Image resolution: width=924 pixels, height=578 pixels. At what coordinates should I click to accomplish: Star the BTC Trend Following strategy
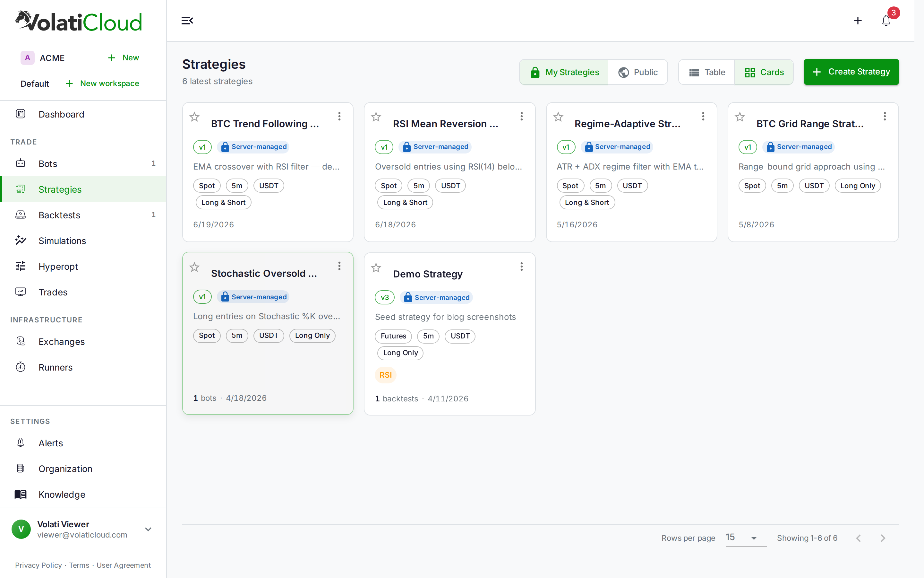coord(194,117)
